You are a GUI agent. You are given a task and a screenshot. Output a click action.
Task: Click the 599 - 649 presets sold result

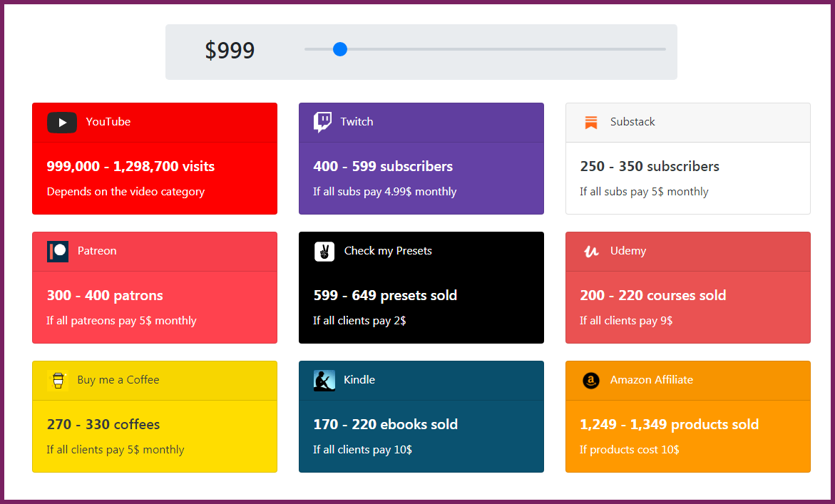point(385,296)
